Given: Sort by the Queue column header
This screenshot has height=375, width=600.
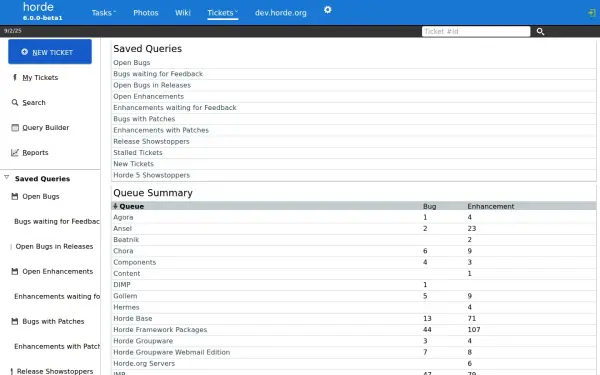Looking at the screenshot, I should pos(131,206).
